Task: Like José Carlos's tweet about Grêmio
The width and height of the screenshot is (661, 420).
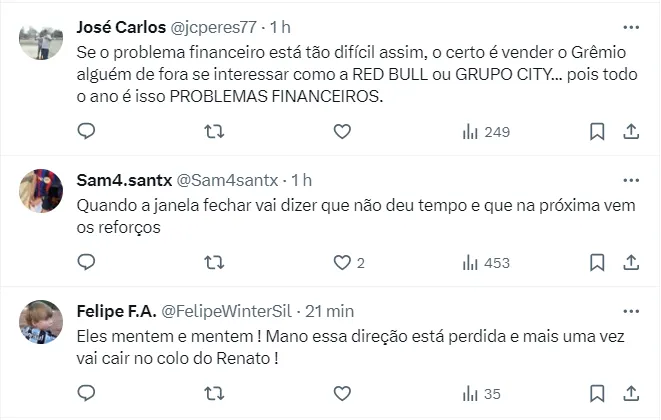Action: pyautogui.click(x=342, y=131)
